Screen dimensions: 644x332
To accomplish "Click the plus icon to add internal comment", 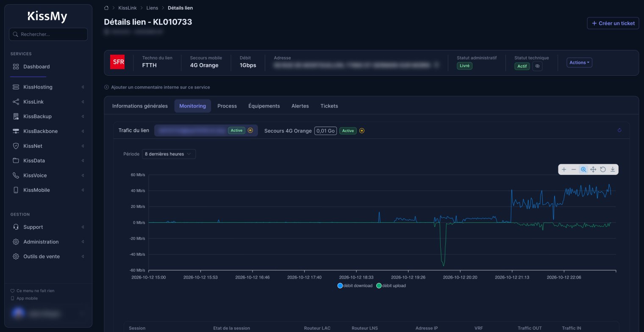I will 106,87.
